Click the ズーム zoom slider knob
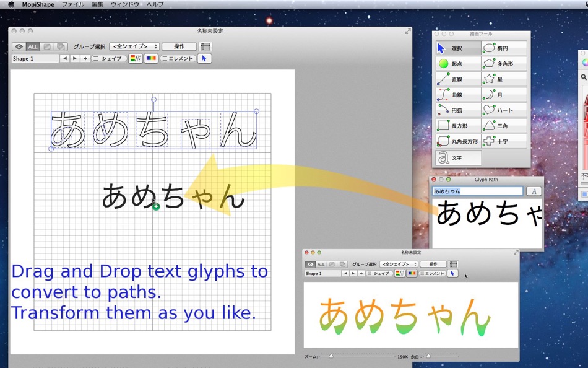 pos(331,356)
